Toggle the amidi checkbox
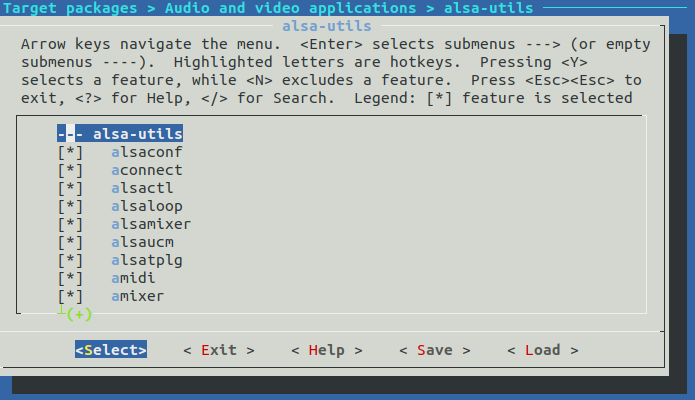This screenshot has height=400, width=695. tap(70, 278)
